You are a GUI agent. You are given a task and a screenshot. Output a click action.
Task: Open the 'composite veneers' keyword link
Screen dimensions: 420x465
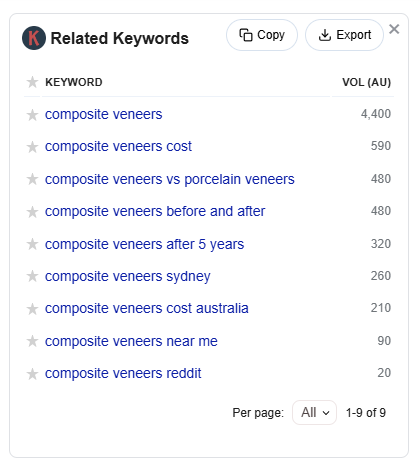click(x=104, y=114)
